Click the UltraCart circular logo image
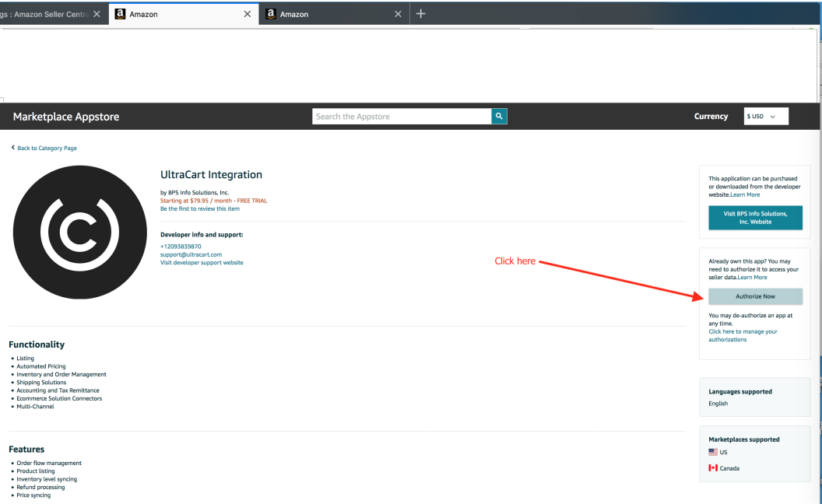The image size is (822, 504). [x=80, y=232]
